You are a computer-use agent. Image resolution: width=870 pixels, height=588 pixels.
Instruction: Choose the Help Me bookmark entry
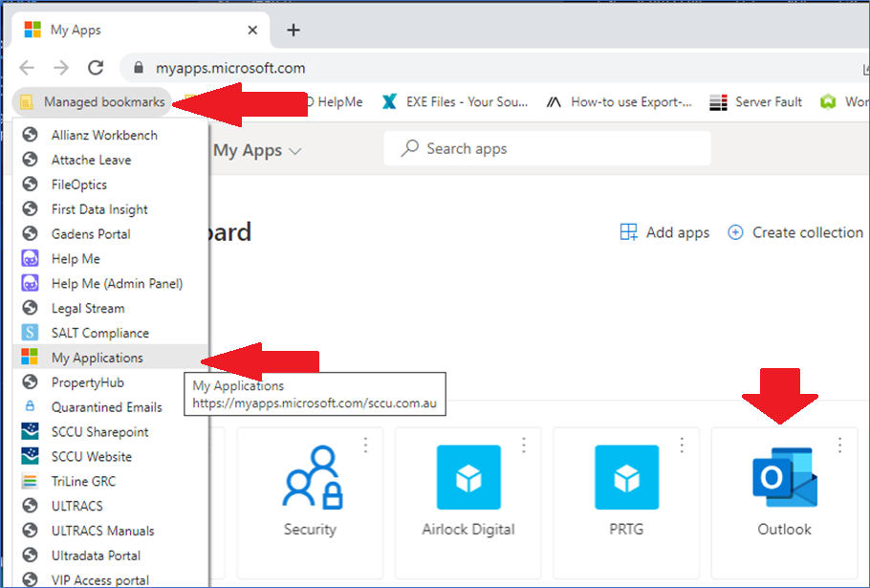point(110,258)
